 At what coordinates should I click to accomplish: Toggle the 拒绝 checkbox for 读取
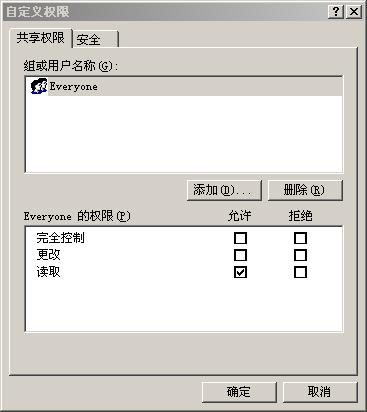pos(300,272)
